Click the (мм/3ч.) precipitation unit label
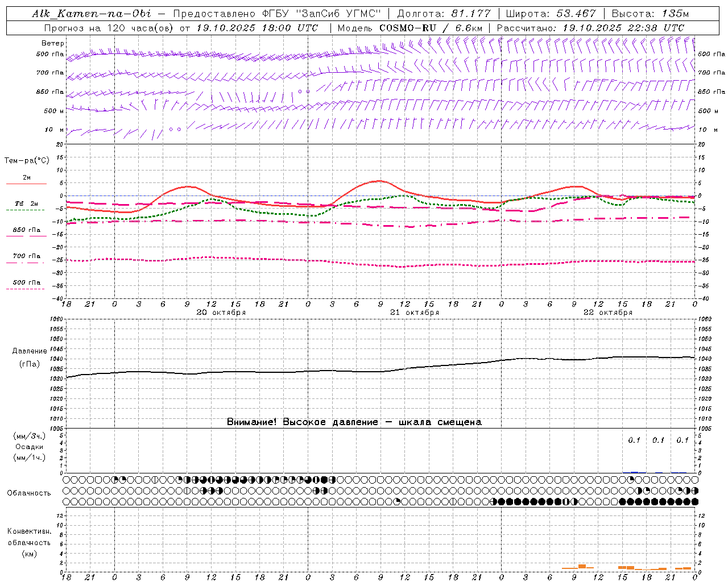The image size is (728, 582). coord(29,436)
